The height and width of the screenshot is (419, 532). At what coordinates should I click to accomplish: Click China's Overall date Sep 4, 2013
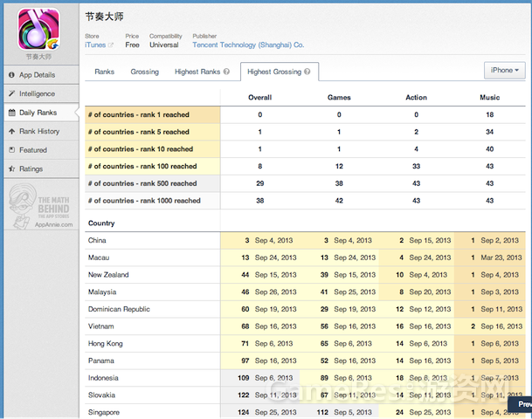coord(273,241)
